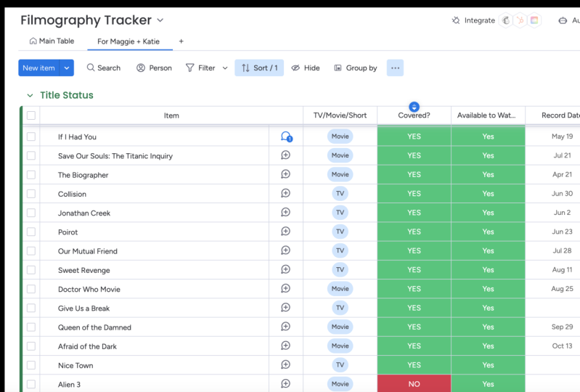Click green YES Covered cell for Nice Town
Screen dimensions: 580x392
coord(414,364)
